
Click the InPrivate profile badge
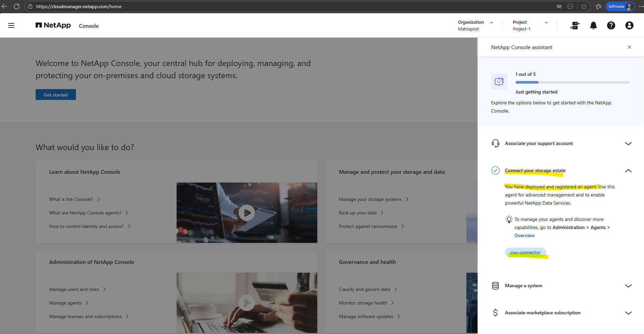tap(620, 6)
